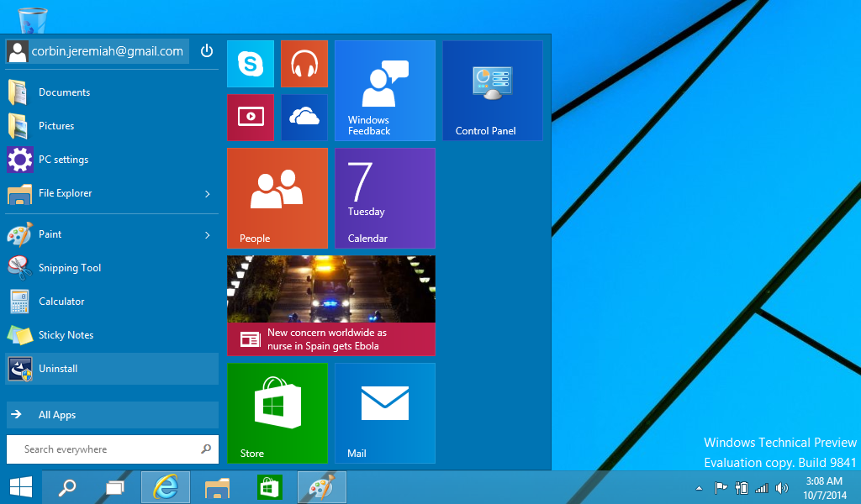
Task: Launch Snipping Tool
Action: (112, 268)
